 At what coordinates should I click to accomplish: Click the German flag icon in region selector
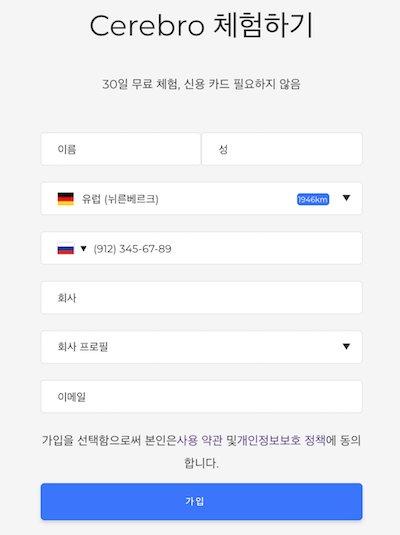66,199
